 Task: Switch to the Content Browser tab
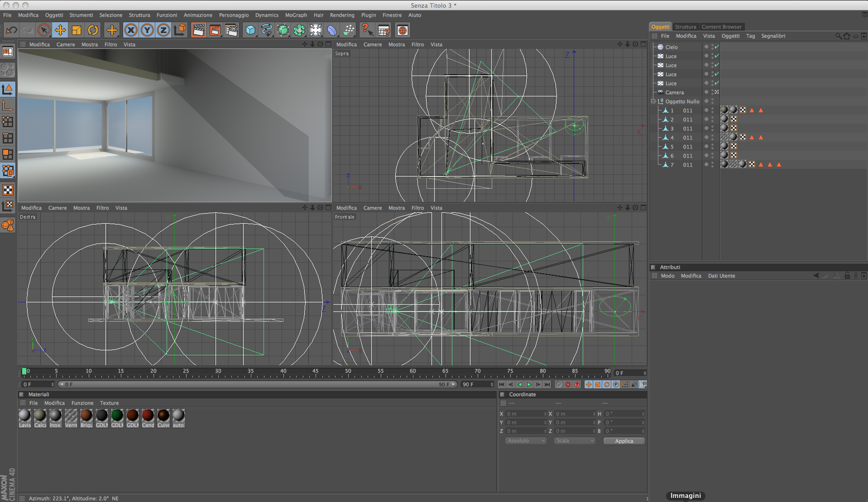(x=721, y=27)
